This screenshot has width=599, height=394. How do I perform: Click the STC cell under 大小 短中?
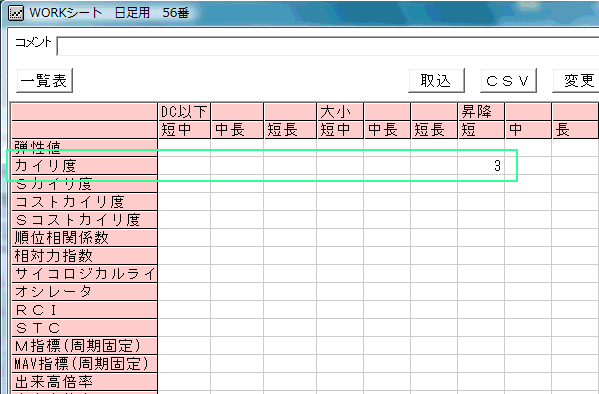340,328
